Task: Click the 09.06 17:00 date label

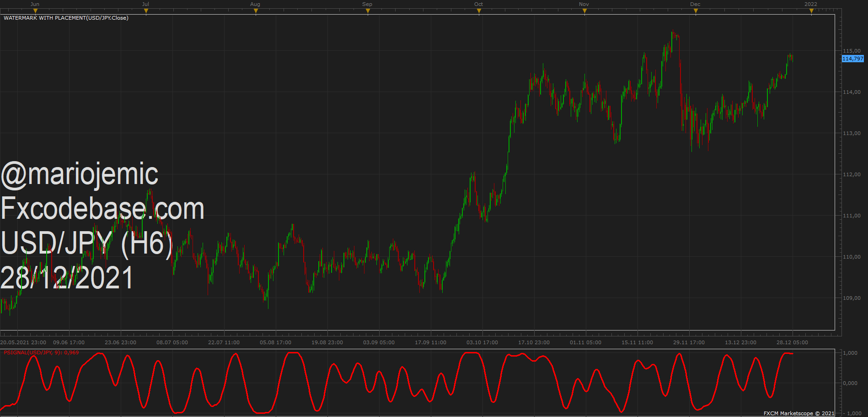Action: click(69, 342)
